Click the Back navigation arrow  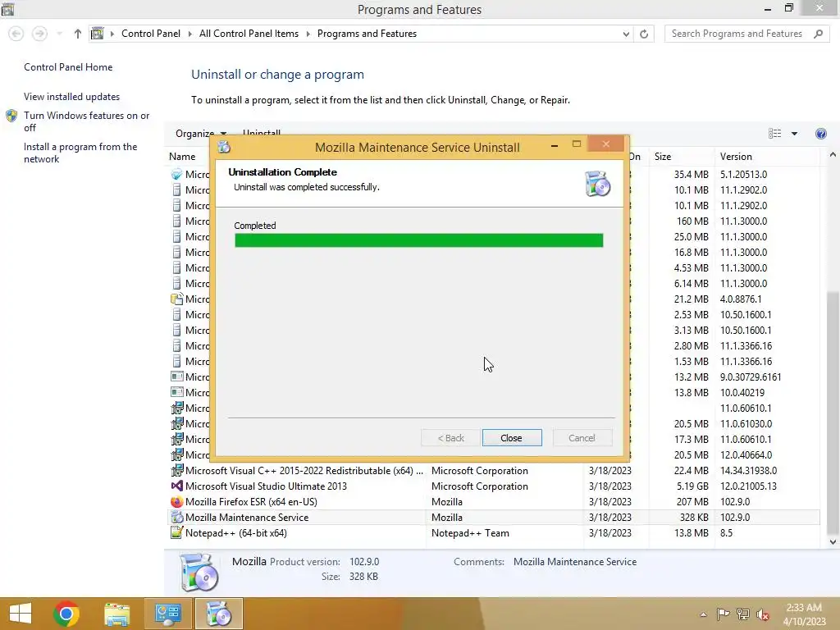pos(16,34)
